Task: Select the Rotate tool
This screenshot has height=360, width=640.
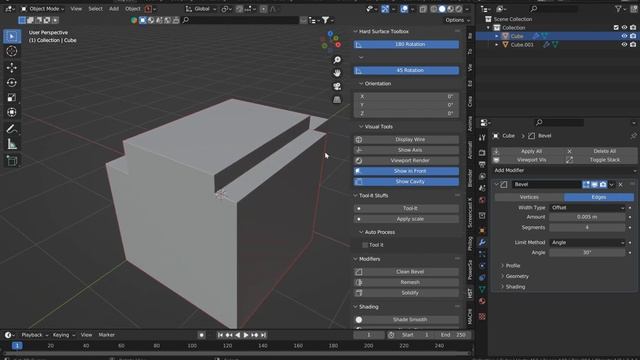Action: pos(12,82)
